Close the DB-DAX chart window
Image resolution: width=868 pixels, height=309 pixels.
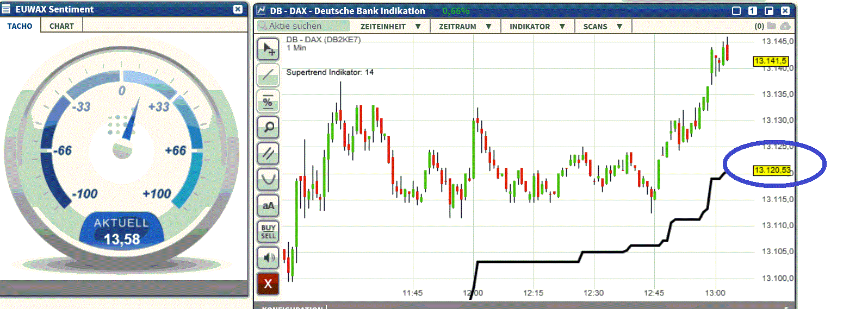(x=785, y=10)
